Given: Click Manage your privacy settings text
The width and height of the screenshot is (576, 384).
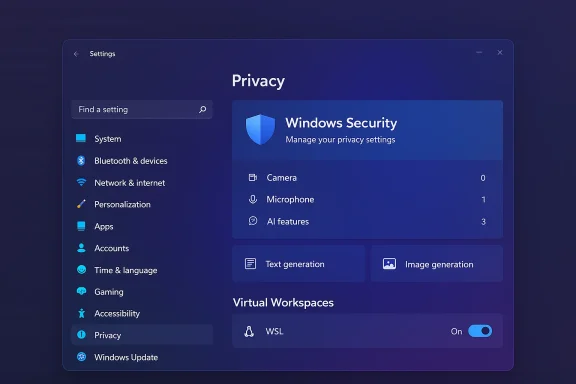Looking at the screenshot, I should (340, 140).
